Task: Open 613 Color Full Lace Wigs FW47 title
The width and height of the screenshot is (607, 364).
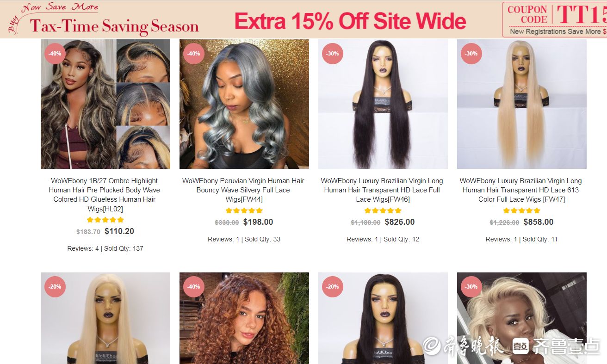Action: click(521, 190)
